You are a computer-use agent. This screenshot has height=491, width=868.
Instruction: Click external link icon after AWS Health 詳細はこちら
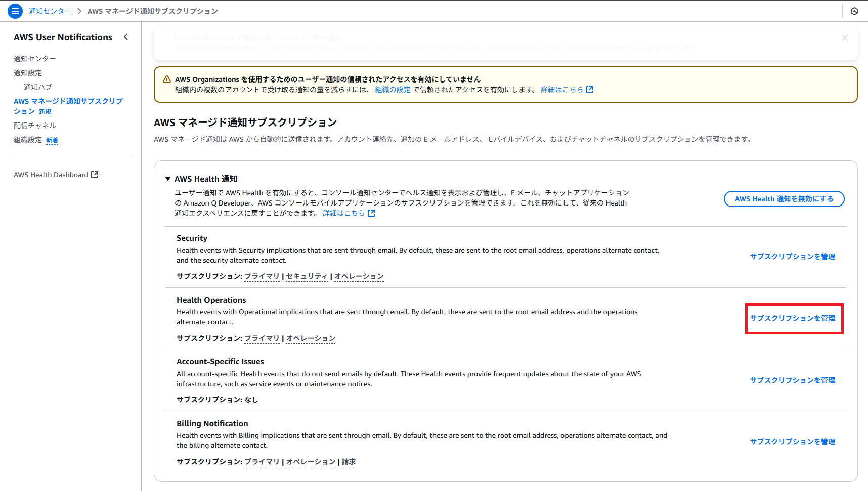point(371,213)
